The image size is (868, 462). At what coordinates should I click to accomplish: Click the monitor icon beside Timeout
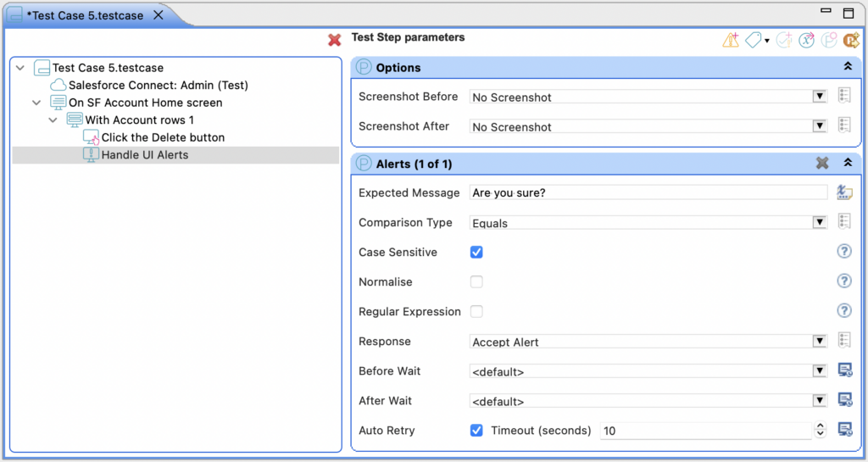tap(845, 429)
